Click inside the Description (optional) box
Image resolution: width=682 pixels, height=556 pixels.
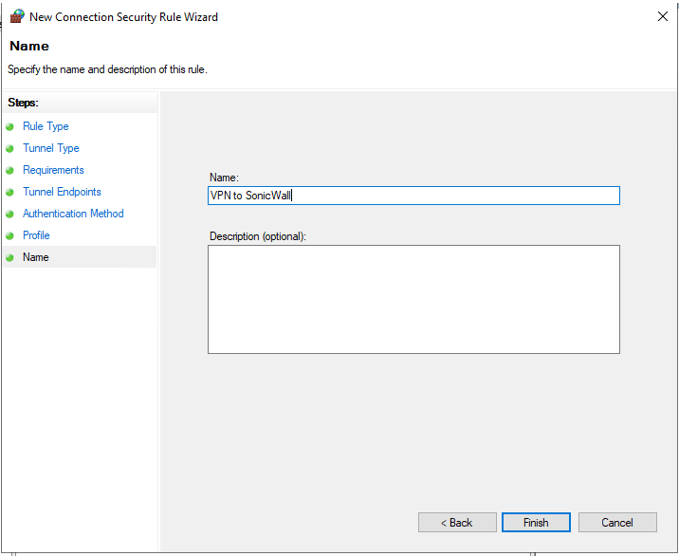[x=413, y=299]
